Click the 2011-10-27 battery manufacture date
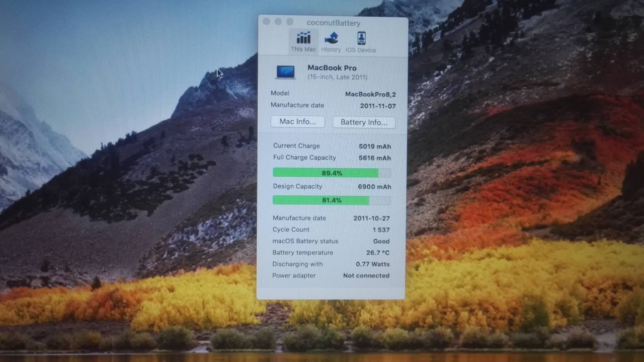Viewport: 644px width, 362px height. click(371, 219)
